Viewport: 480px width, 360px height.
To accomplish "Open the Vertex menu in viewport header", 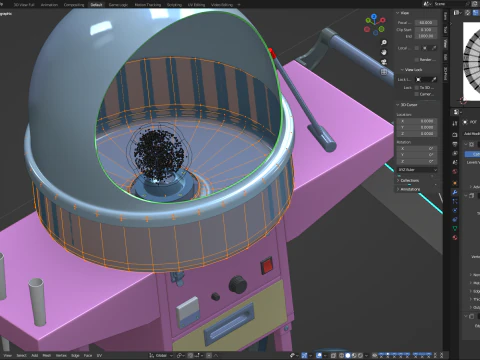I will 61,356.
